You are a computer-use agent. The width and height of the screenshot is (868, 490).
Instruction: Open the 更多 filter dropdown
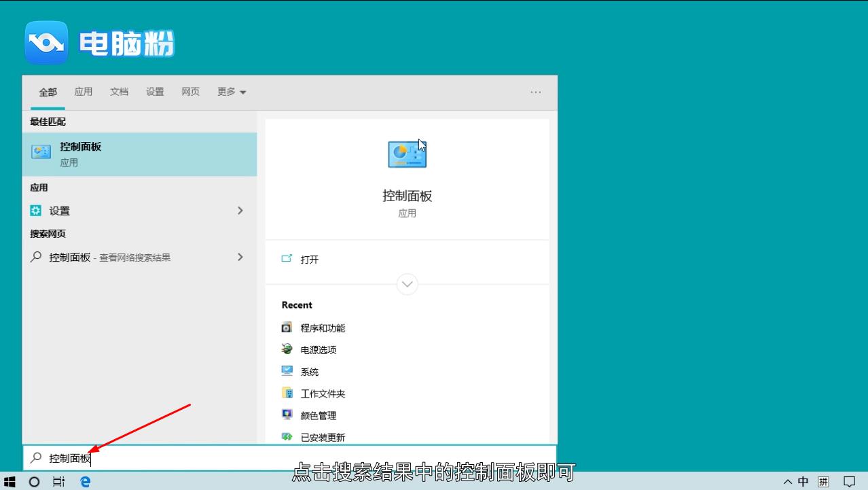(x=232, y=92)
